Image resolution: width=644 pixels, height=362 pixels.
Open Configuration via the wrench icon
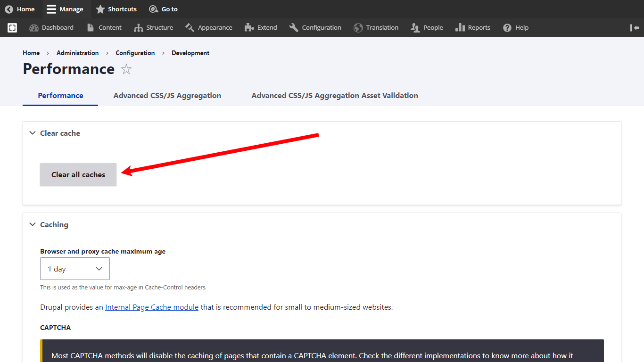pyautogui.click(x=294, y=28)
